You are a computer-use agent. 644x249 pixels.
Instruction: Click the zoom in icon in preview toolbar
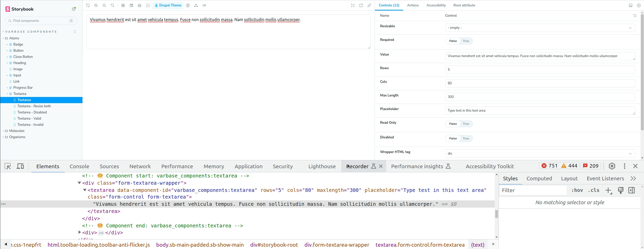pyautogui.click(x=96, y=5)
